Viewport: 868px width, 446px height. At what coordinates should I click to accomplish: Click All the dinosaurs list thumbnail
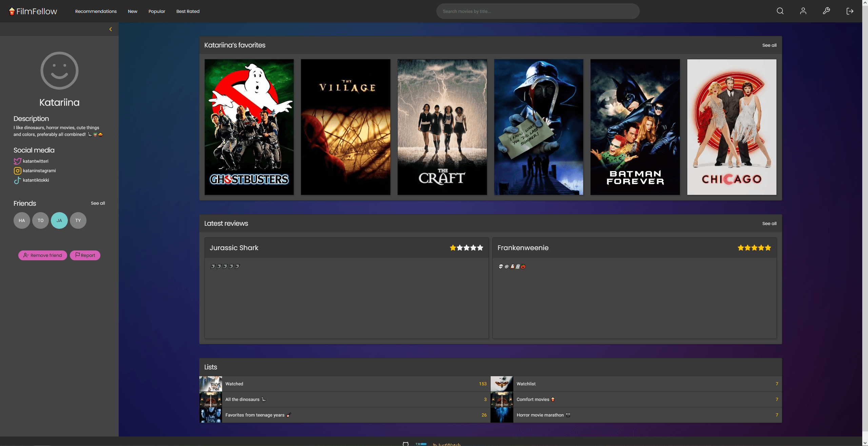(x=211, y=399)
